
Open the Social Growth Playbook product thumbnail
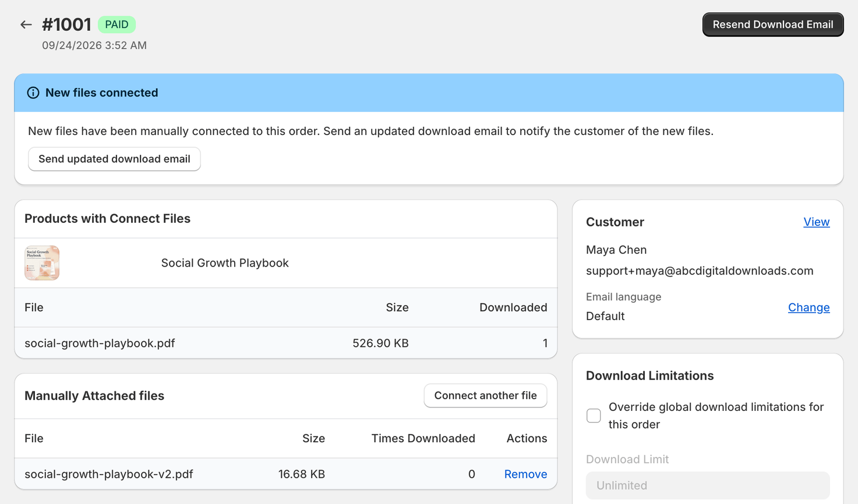pos(42,262)
